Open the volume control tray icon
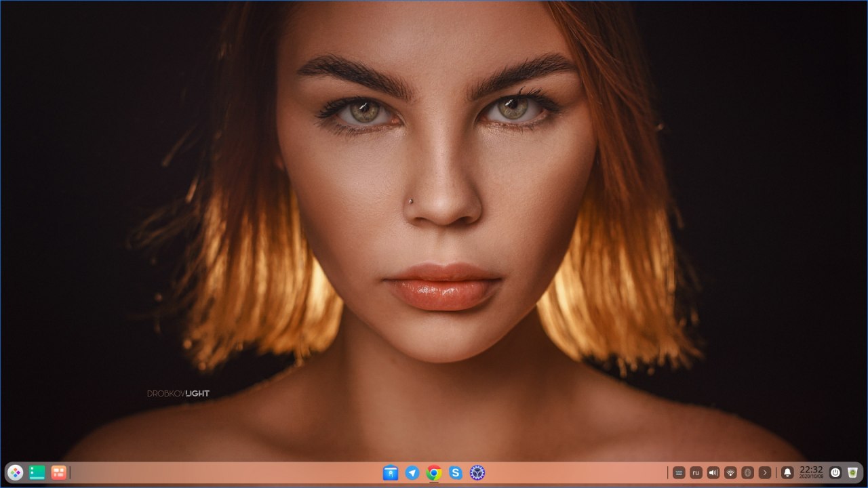 click(x=713, y=472)
